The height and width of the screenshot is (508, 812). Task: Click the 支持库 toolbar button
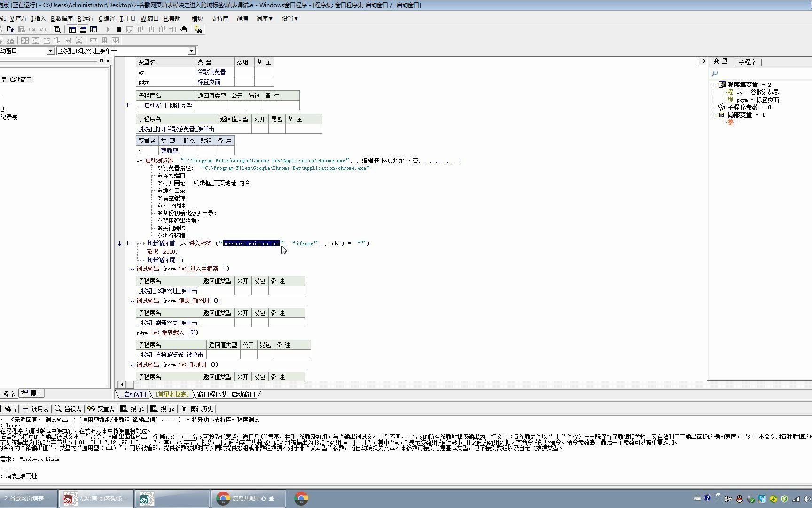coord(220,19)
